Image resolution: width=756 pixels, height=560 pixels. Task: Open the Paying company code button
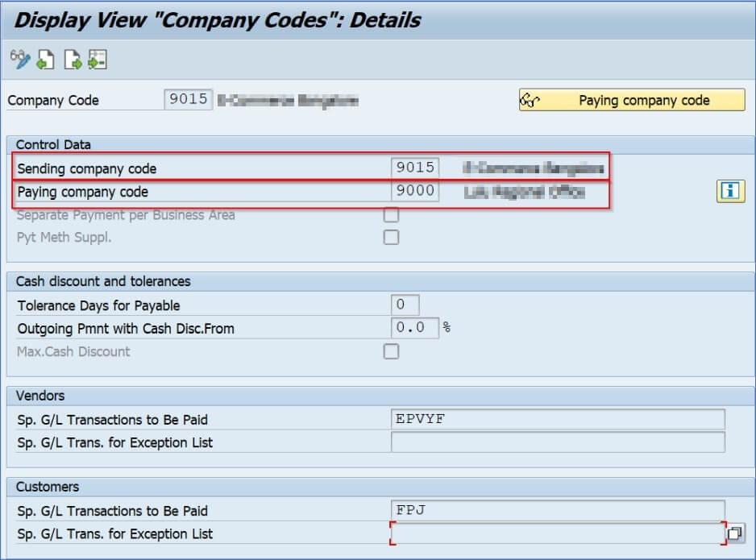(632, 100)
